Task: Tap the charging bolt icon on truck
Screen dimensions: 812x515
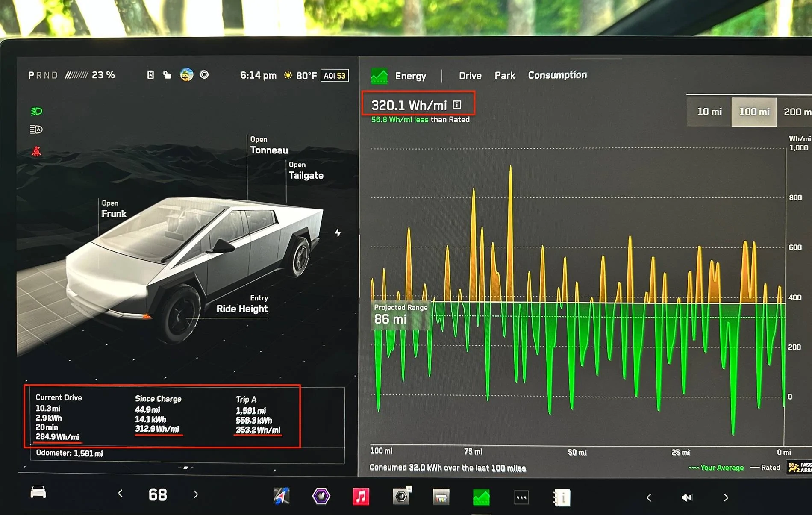Action: (338, 233)
